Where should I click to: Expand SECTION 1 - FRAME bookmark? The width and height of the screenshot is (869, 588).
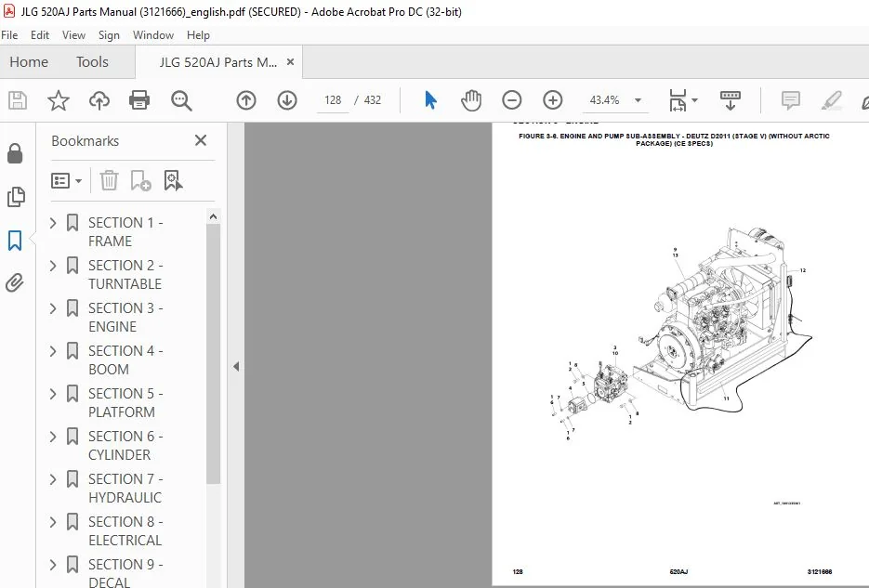[x=53, y=223]
